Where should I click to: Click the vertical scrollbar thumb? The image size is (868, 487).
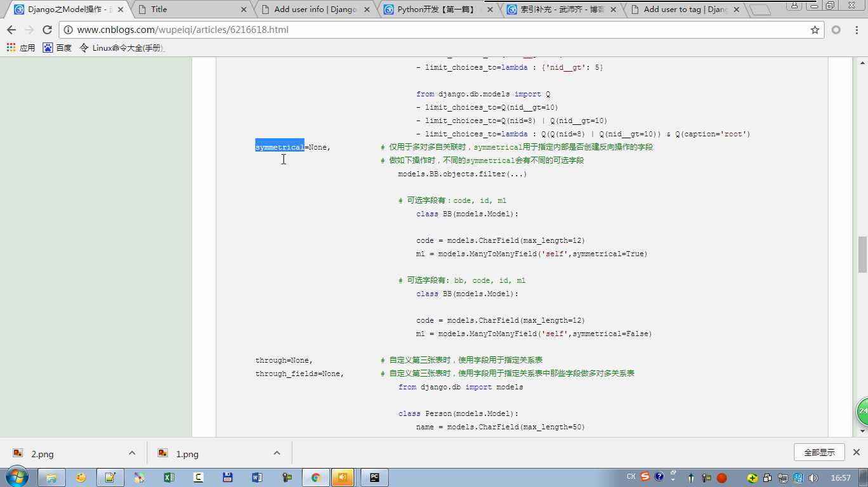[x=862, y=254]
